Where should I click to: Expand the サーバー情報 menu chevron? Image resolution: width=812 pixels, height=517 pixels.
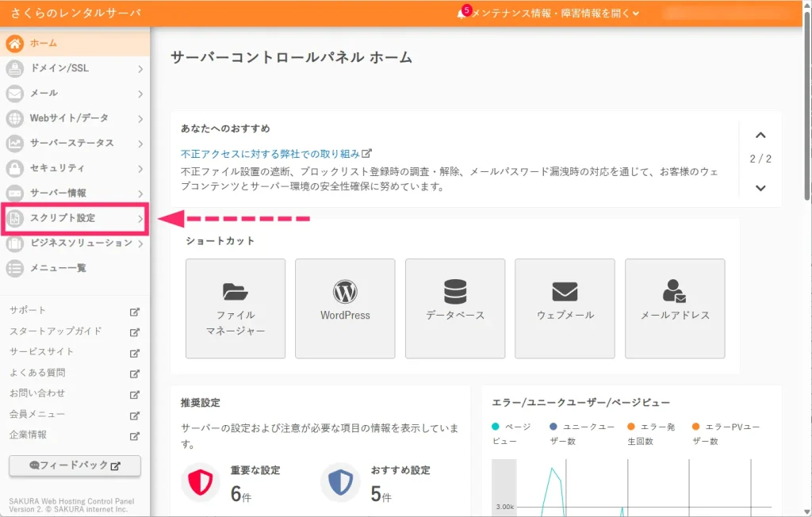click(x=140, y=193)
